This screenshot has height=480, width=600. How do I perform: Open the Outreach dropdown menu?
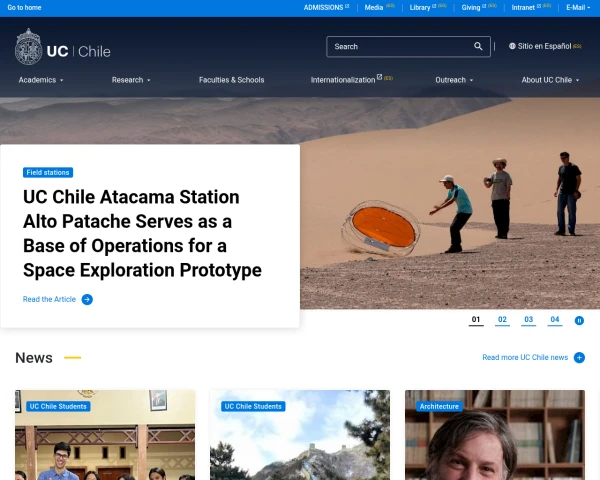click(x=454, y=80)
